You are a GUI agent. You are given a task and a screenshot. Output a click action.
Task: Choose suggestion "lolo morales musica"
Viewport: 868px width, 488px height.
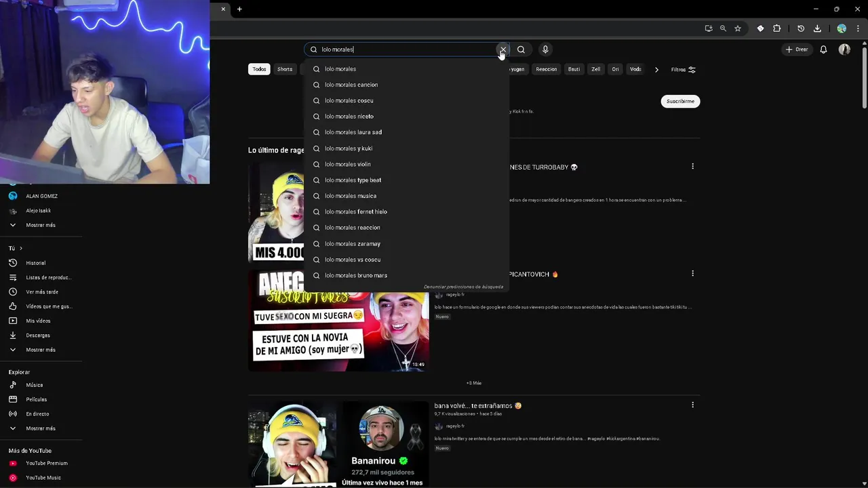point(406,196)
